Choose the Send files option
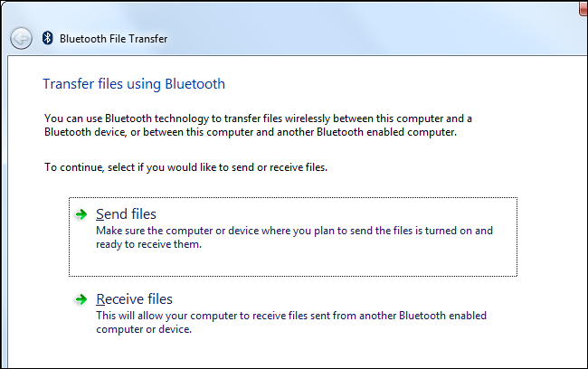The height and width of the screenshot is (369, 588). tap(126, 214)
